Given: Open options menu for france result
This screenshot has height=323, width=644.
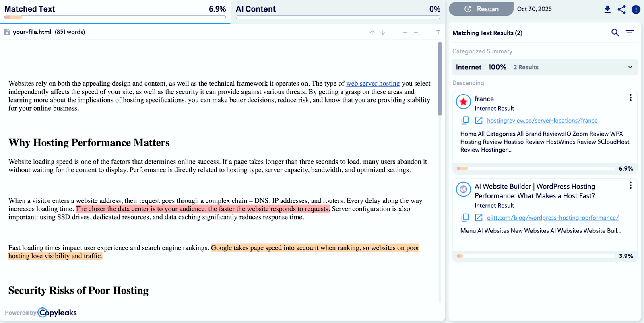Looking at the screenshot, I should pos(630,98).
